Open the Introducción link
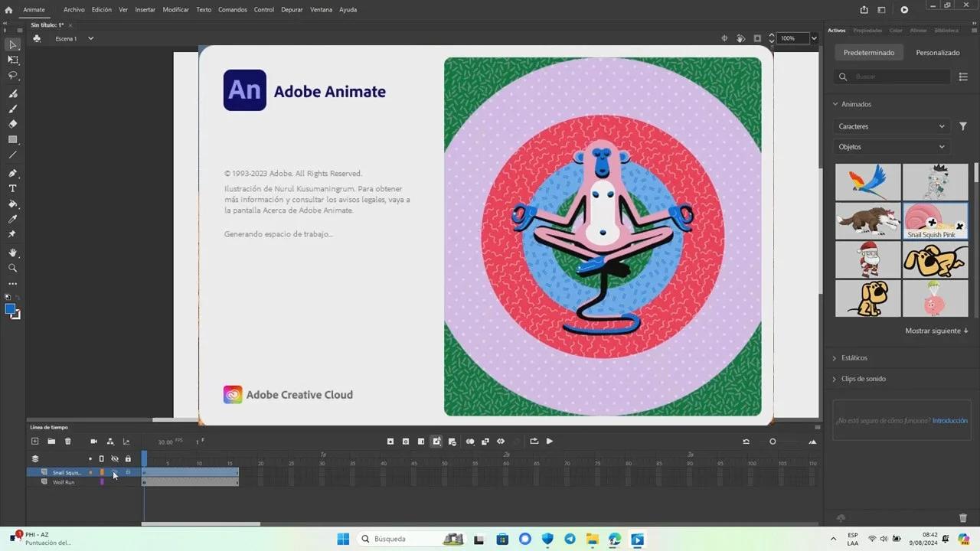 click(x=949, y=420)
